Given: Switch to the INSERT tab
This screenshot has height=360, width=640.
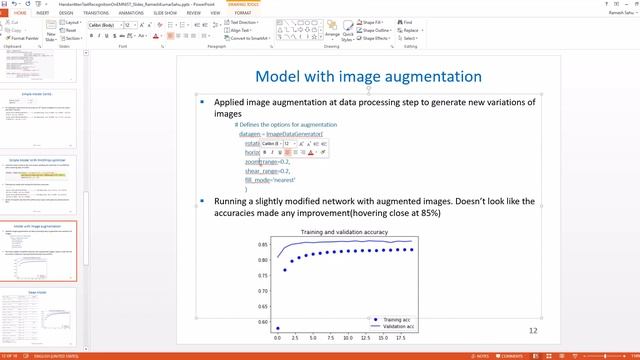Looking at the screenshot, I should click(42, 13).
